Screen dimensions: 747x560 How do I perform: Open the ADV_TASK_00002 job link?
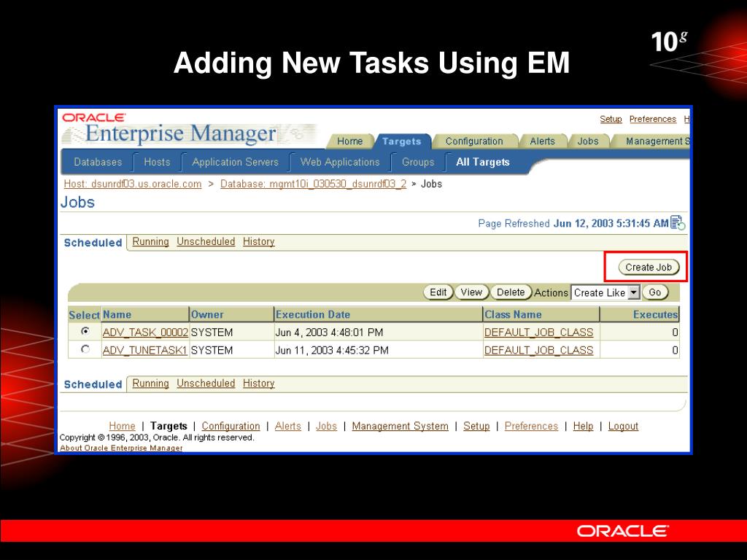coord(145,332)
